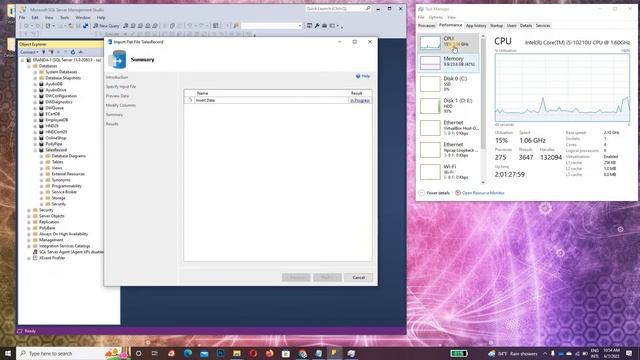Image resolution: width=640 pixels, height=360 pixels.
Task: Select the Wi-Fi performance entry
Action: [x=449, y=172]
